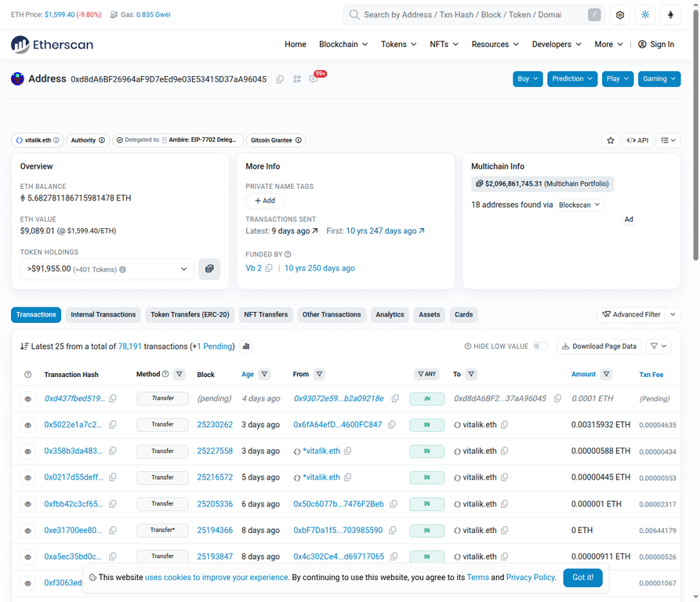The width and height of the screenshot is (700, 602).
Task: Open address comments with 99+ badge
Action: pyautogui.click(x=314, y=79)
